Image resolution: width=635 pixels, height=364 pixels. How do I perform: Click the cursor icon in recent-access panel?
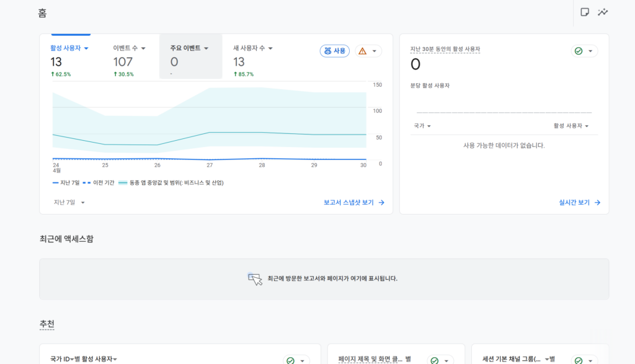click(x=255, y=278)
